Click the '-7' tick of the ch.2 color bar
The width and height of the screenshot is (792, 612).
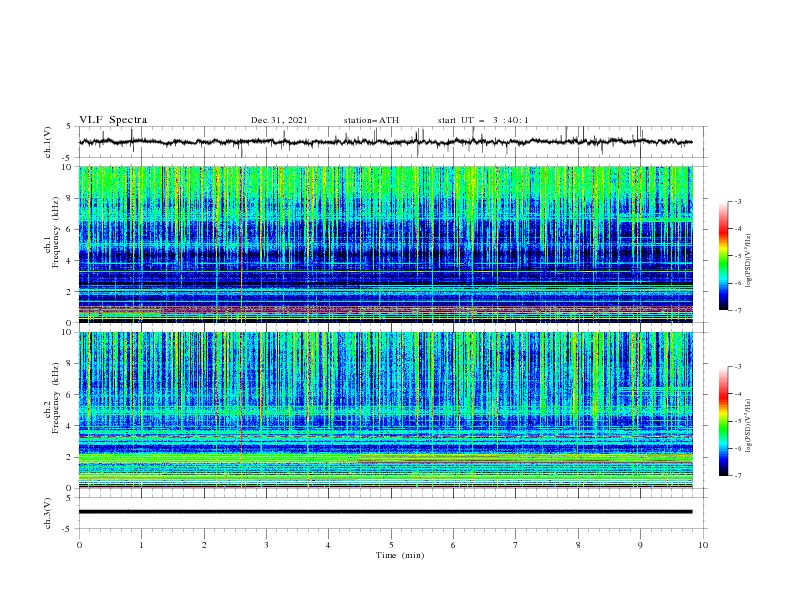(737, 476)
